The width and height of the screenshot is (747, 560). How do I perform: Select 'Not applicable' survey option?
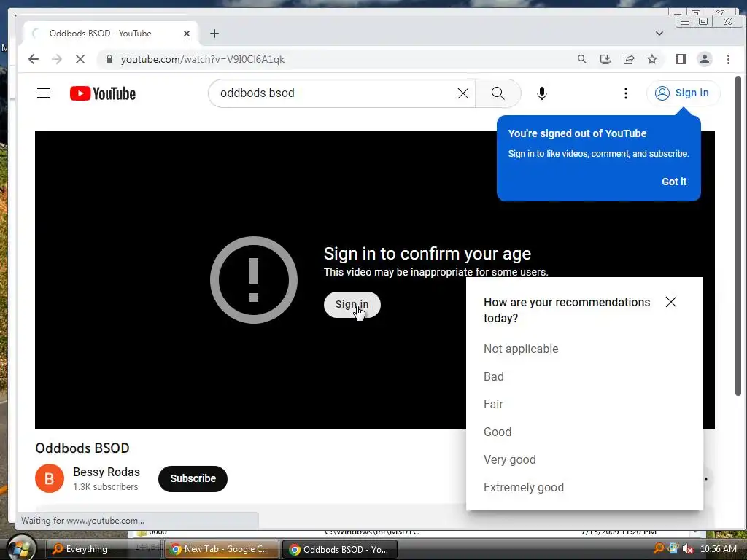coord(521,349)
